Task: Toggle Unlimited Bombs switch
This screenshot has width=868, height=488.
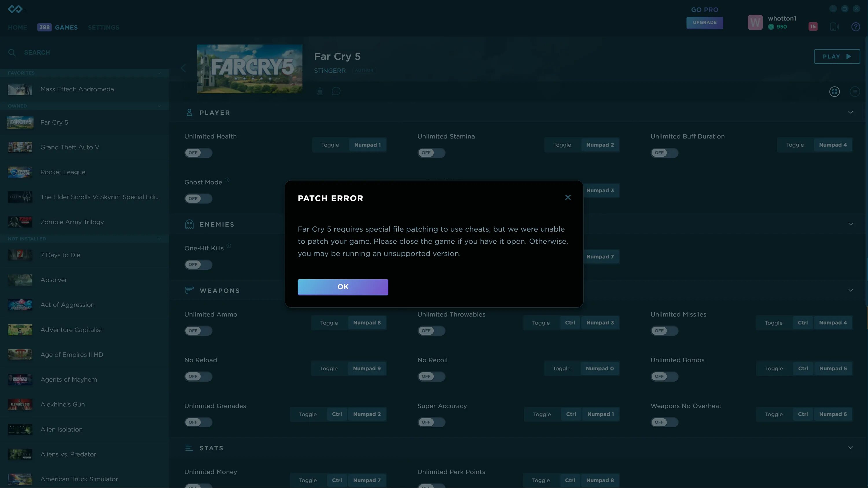Action: coord(665,376)
